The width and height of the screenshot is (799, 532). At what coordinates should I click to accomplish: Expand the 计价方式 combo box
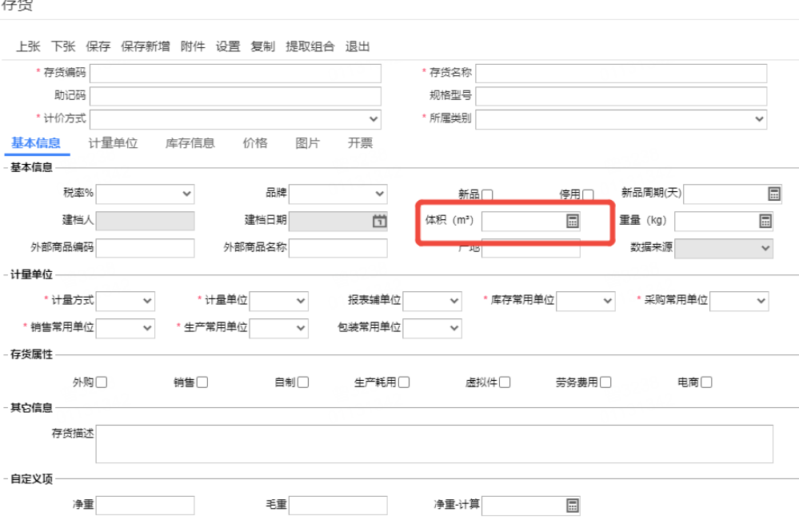point(235,119)
